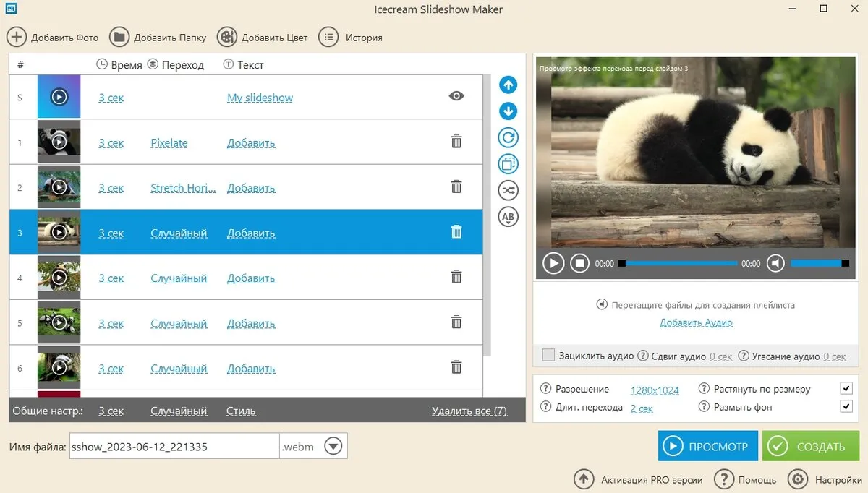This screenshot has width=868, height=493.
Task: Adjust Сдвиг аудио 0 сек value
Action: [x=720, y=356]
